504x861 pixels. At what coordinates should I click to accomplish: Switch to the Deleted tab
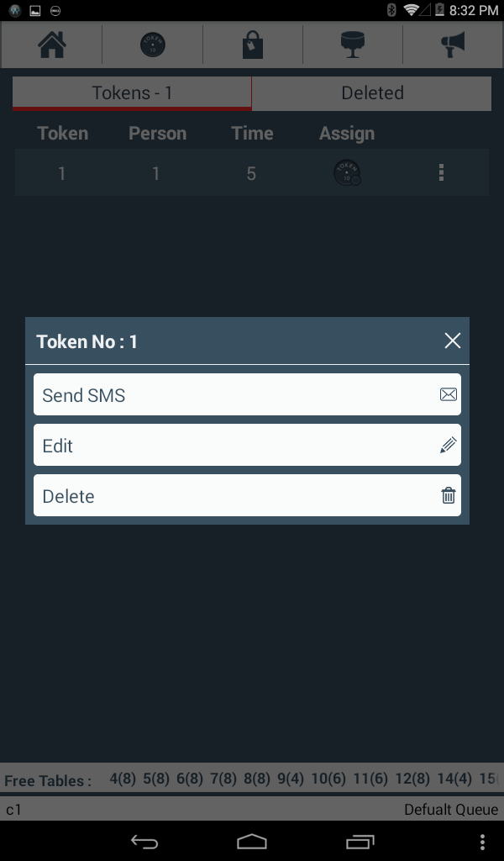pyautogui.click(x=371, y=93)
